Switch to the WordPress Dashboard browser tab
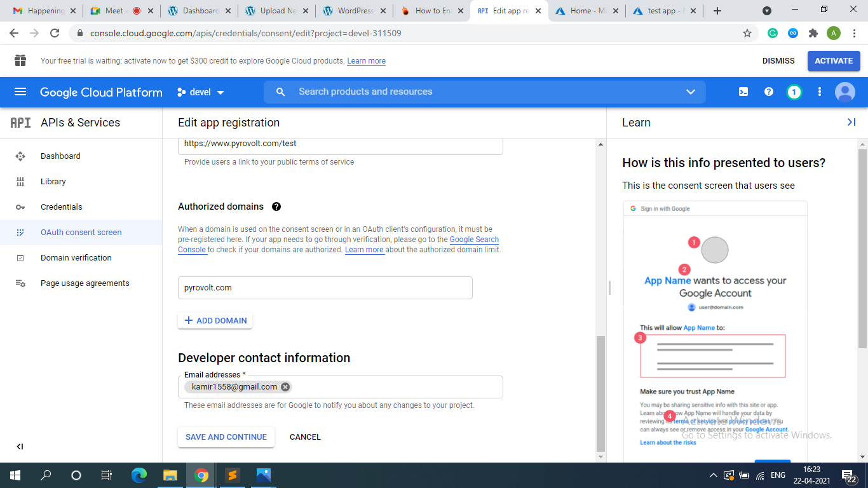This screenshot has width=868, height=488. 200,11
